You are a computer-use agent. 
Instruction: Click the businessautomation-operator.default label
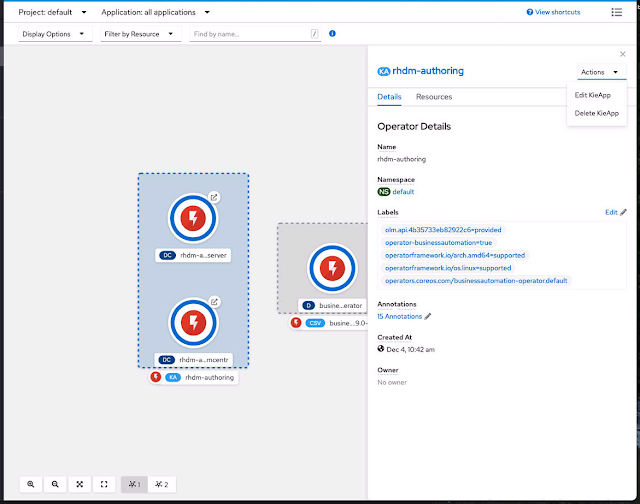coord(476,280)
